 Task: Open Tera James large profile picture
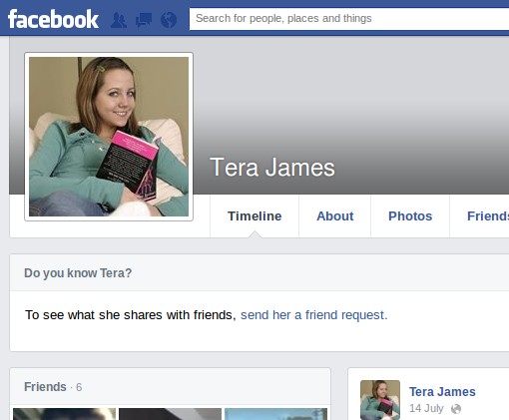109,137
